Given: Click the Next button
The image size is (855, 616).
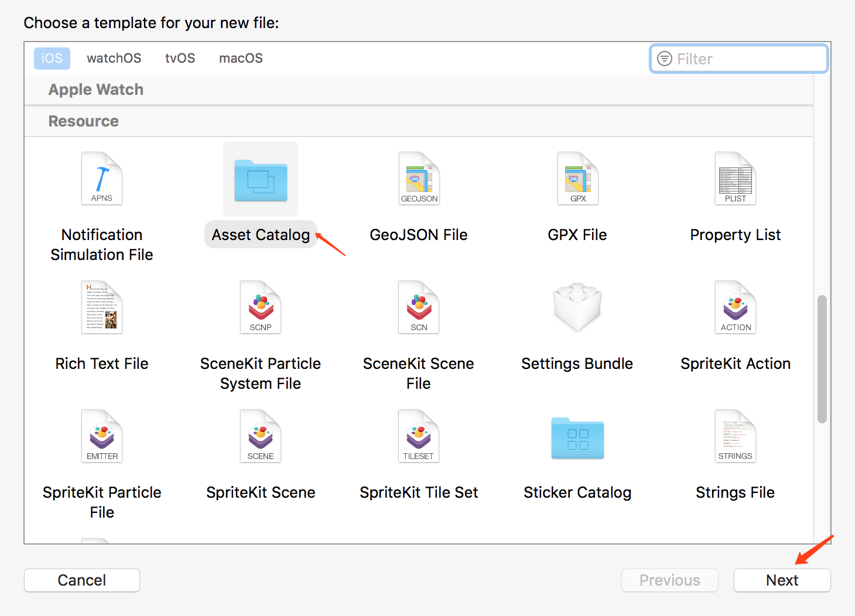Looking at the screenshot, I should click(x=782, y=580).
